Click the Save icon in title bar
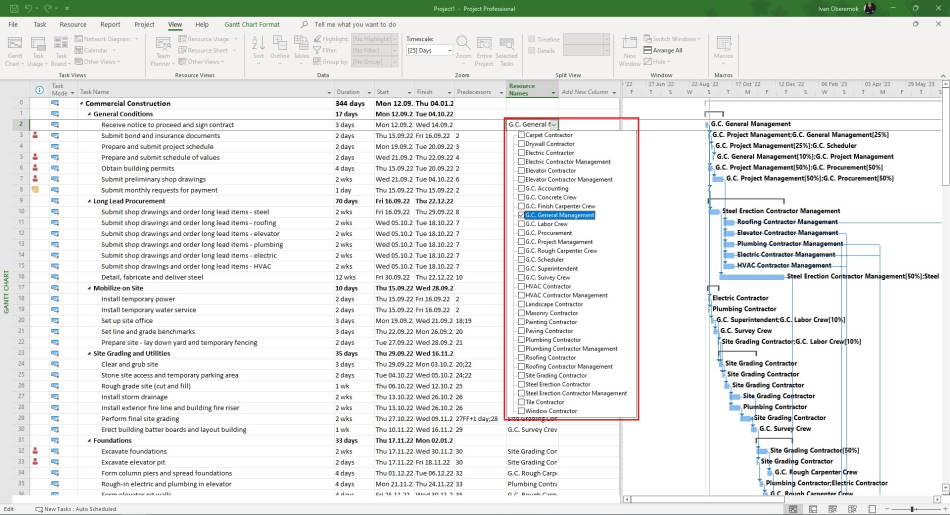Screen dimensions: 950x515 [x=15, y=8]
